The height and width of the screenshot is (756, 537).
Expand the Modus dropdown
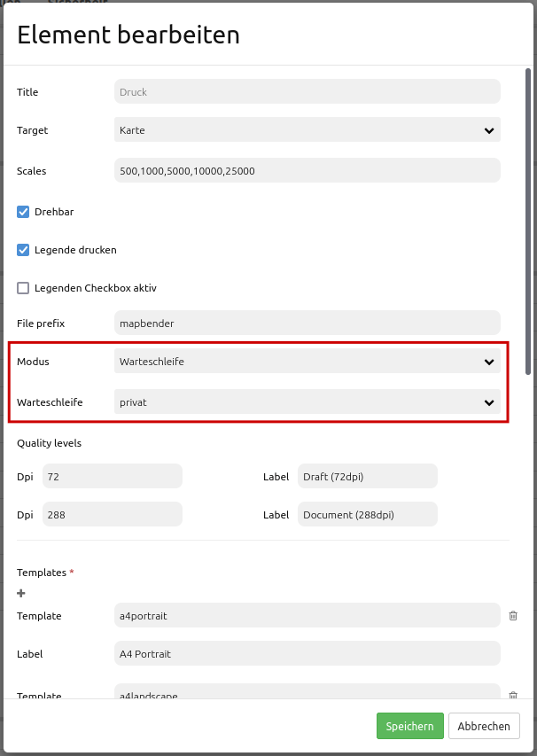coord(307,362)
